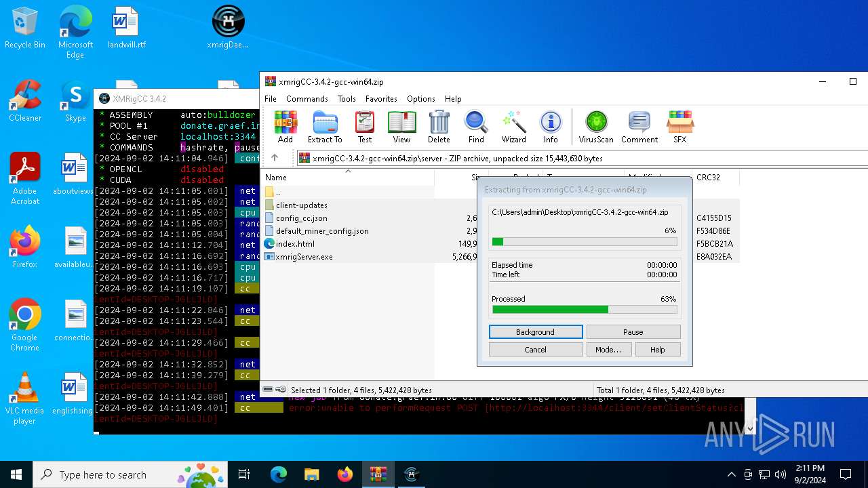This screenshot has height=488, width=868.
Task: Open the Tools menu
Action: pos(347,99)
